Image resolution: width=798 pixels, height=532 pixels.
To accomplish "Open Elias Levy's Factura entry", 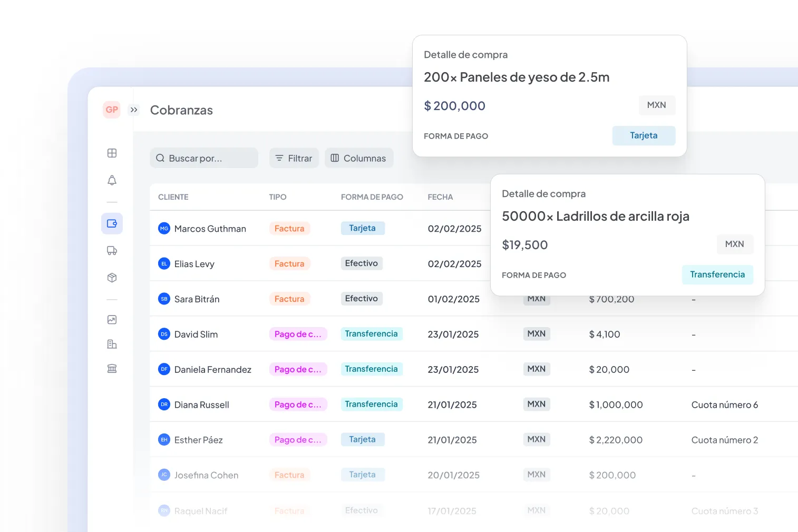I will [289, 263].
